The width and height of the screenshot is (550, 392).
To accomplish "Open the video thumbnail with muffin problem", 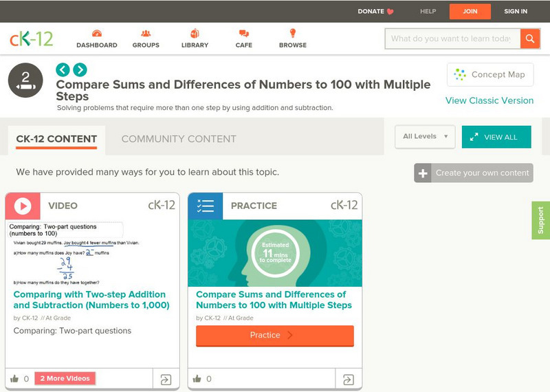I will click(93, 253).
